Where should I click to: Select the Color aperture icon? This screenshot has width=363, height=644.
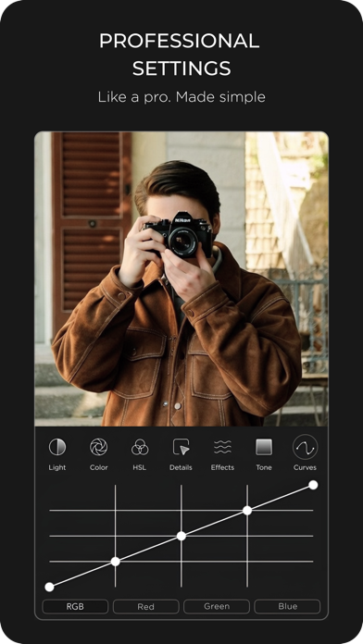(x=99, y=447)
